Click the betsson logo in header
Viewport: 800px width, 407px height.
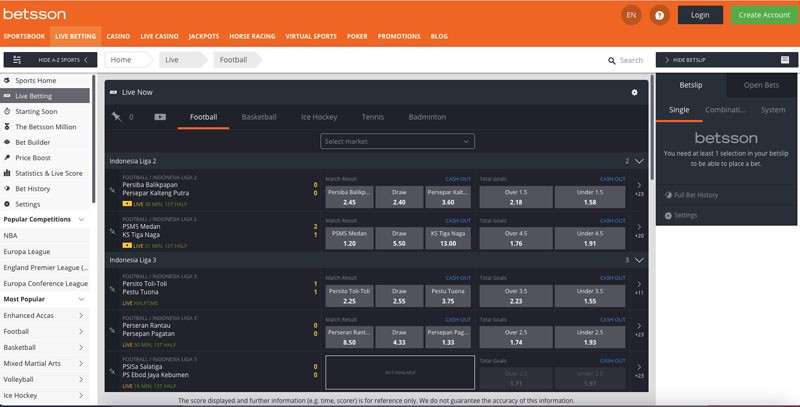[x=34, y=14]
